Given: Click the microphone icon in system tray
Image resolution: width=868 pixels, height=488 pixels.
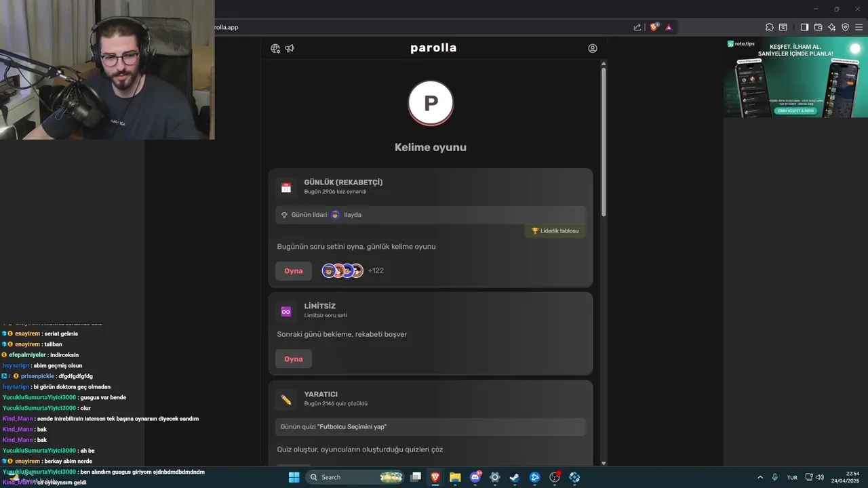Looking at the screenshot, I should tap(774, 477).
